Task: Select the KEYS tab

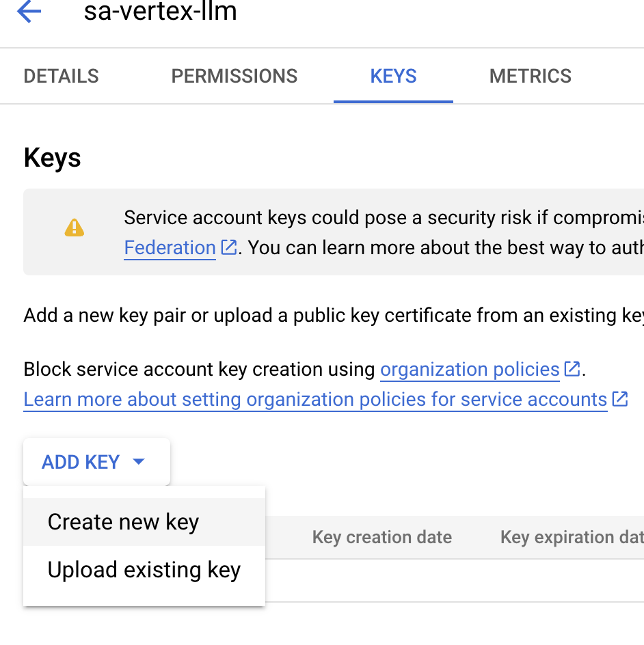Action: [393, 76]
